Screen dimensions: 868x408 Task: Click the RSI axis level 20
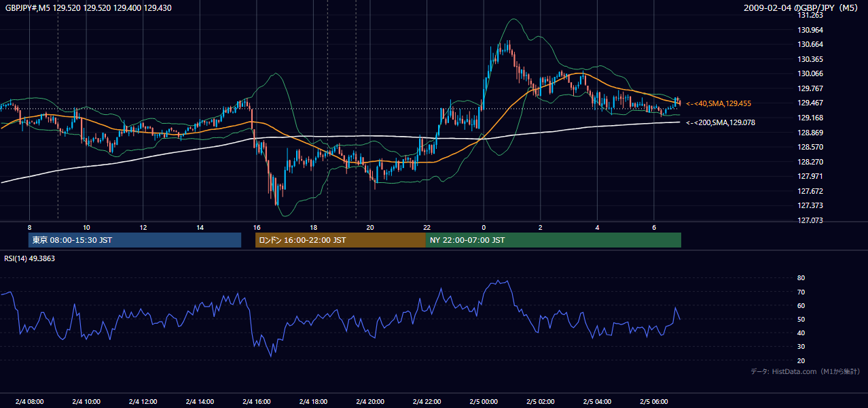coord(801,360)
